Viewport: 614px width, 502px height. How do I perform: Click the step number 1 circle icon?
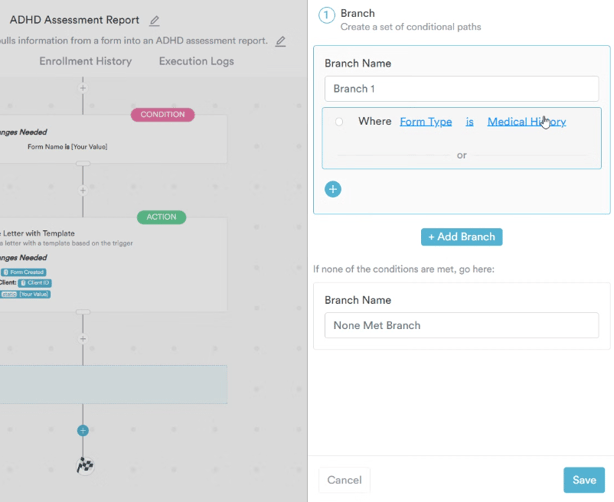click(x=326, y=15)
